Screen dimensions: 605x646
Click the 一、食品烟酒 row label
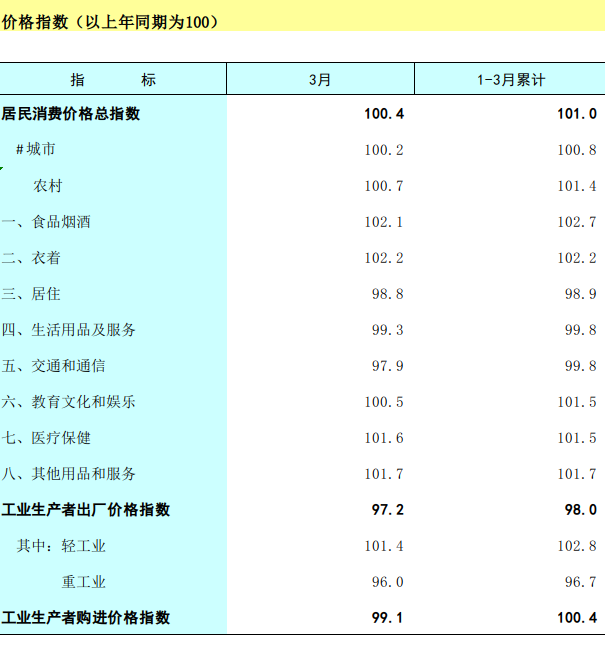pyautogui.click(x=46, y=222)
